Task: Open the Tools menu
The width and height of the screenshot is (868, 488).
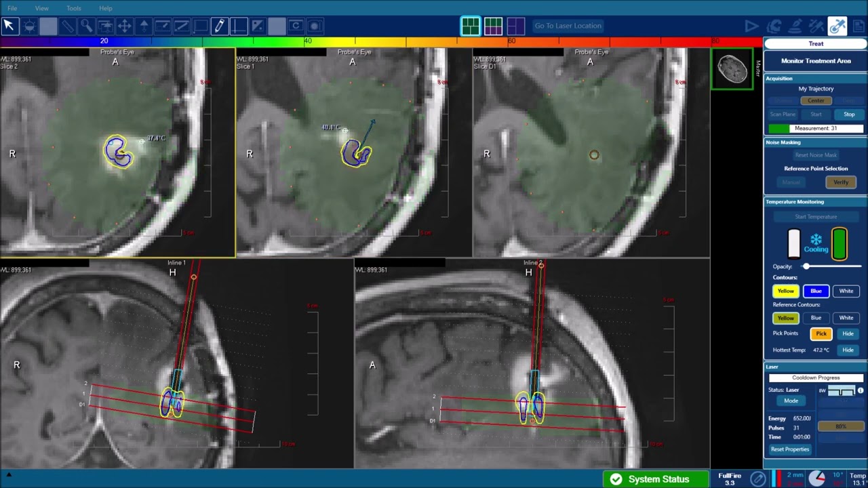Action: coord(74,8)
